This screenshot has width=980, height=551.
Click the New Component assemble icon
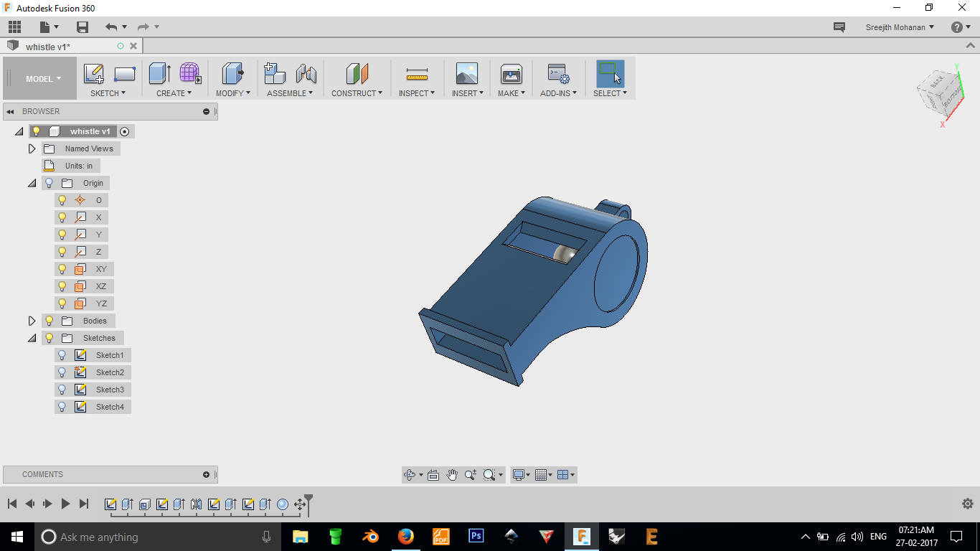pos(275,73)
